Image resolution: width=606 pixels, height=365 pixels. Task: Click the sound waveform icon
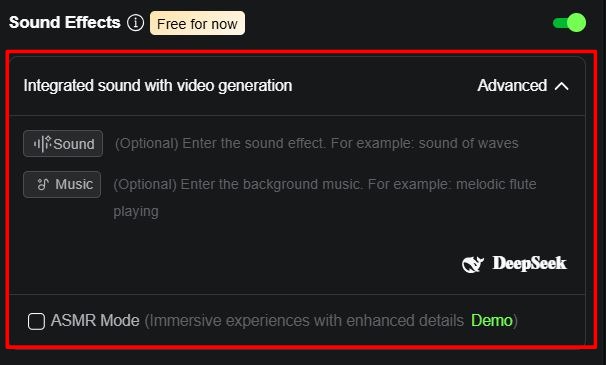tap(43, 144)
